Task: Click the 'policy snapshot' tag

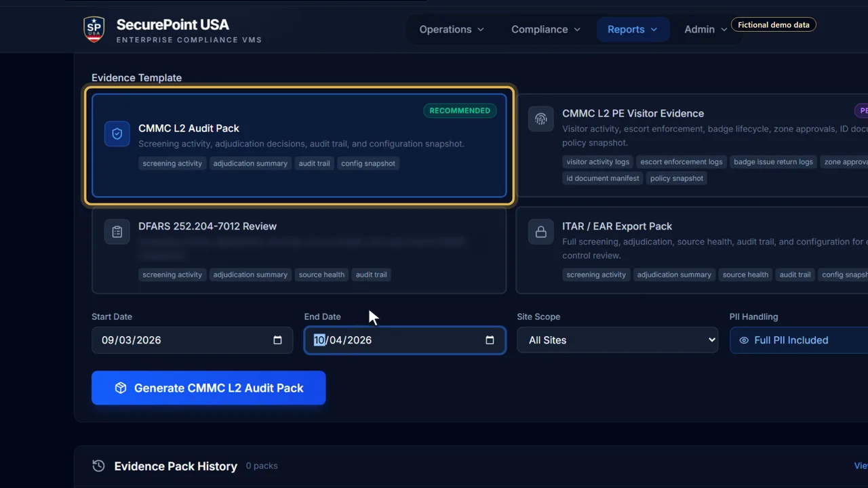Action: tap(677, 178)
